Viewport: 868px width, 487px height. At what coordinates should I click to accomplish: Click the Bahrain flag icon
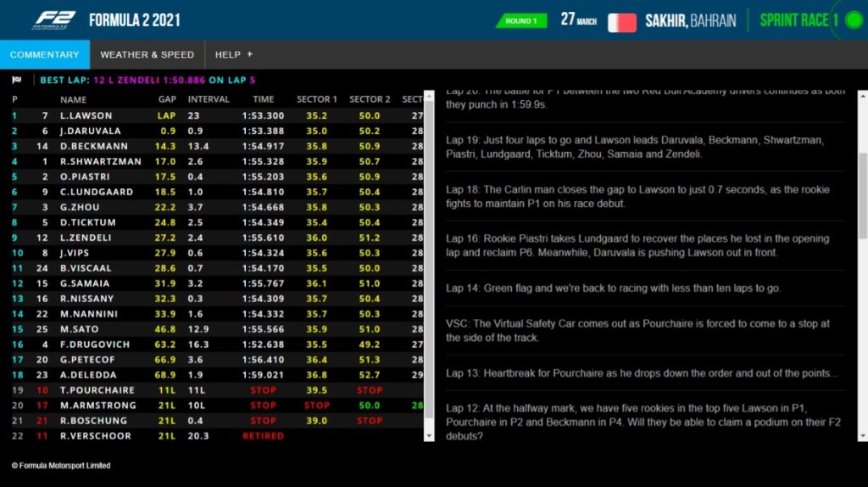click(x=621, y=22)
